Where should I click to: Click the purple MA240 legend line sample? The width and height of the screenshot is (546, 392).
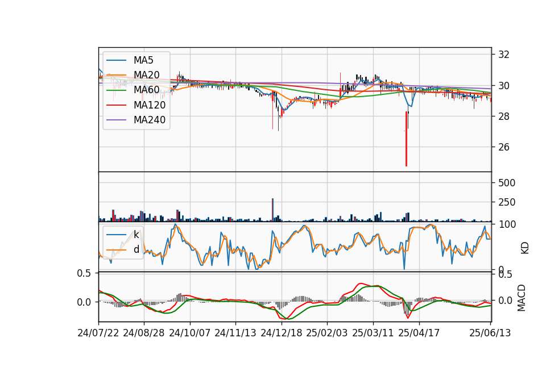pos(116,120)
